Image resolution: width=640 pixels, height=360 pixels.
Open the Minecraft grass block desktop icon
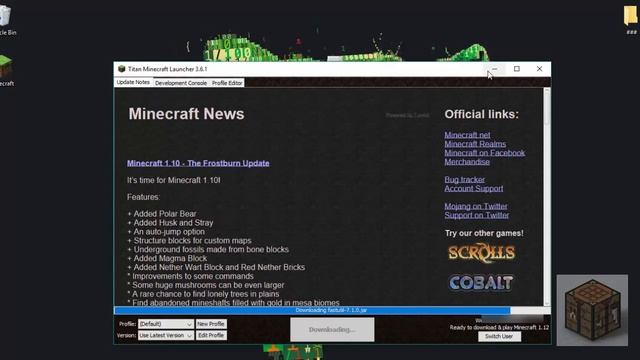click(x=6, y=71)
